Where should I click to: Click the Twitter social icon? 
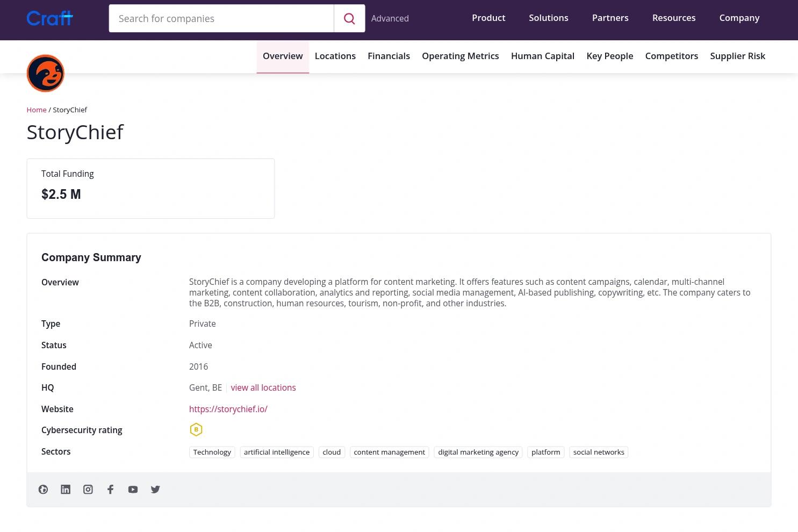click(155, 489)
